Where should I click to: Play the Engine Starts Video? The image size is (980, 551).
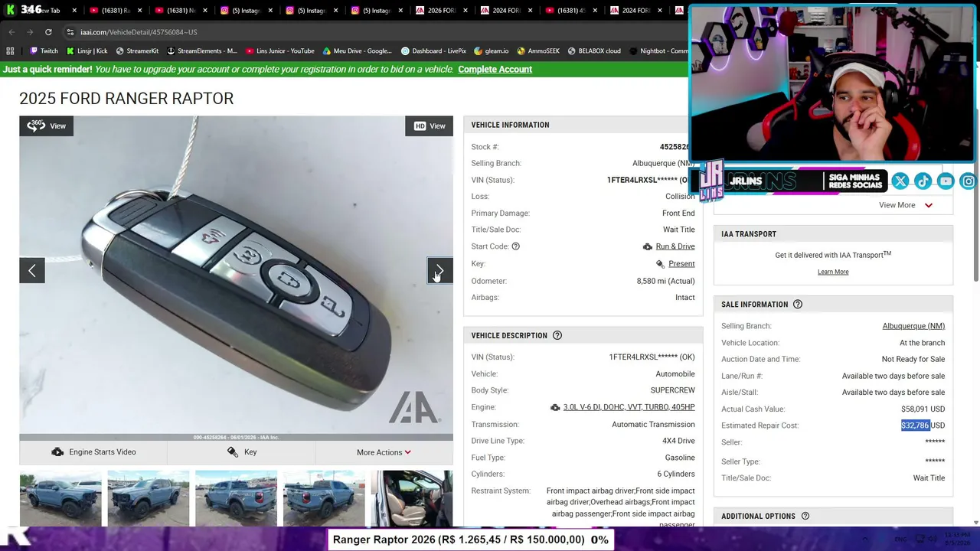tap(93, 452)
